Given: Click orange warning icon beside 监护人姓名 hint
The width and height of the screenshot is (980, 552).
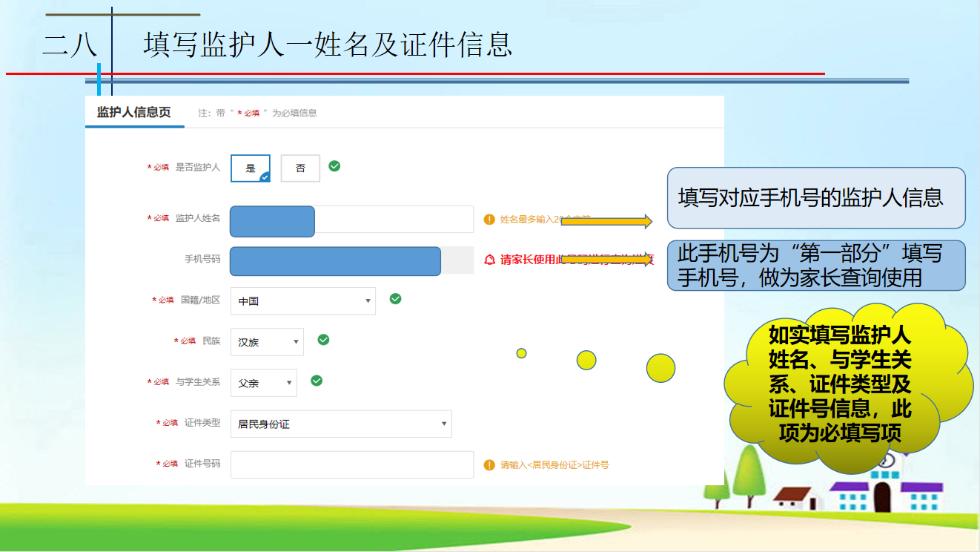Looking at the screenshot, I should [489, 220].
